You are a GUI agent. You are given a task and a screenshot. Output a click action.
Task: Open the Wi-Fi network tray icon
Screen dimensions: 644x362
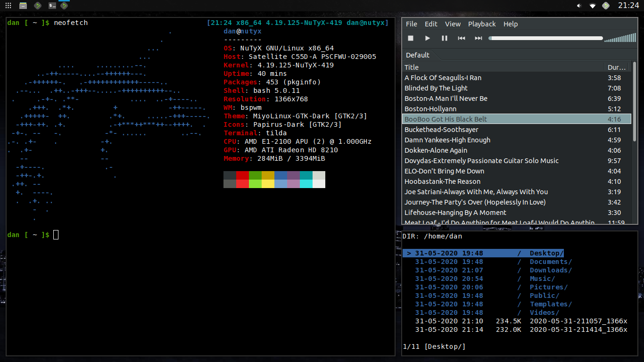pyautogui.click(x=593, y=6)
